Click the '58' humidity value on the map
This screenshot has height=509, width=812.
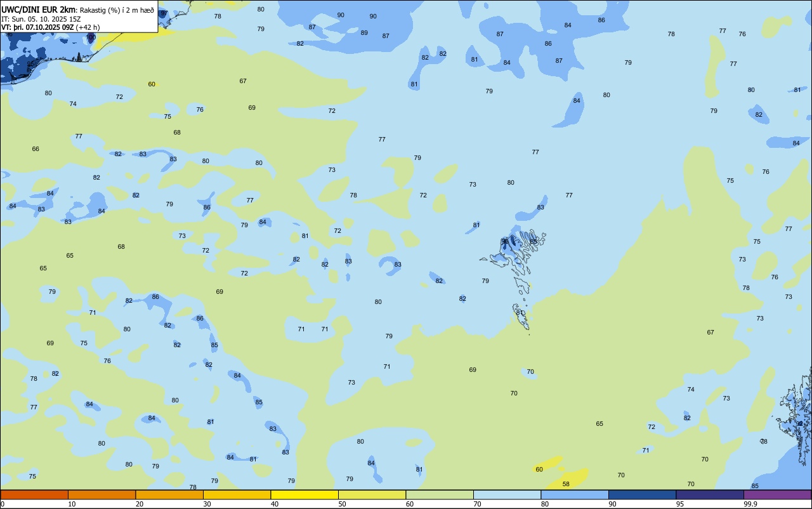point(566,484)
